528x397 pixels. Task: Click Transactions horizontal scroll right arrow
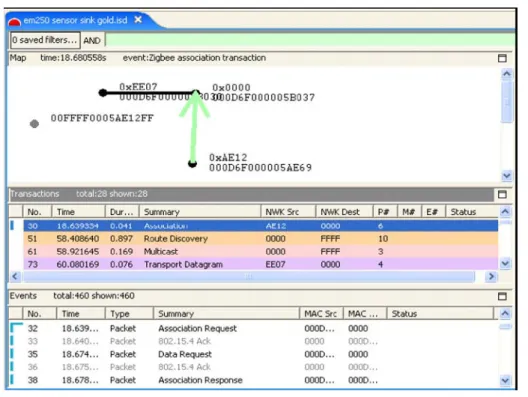(x=491, y=276)
